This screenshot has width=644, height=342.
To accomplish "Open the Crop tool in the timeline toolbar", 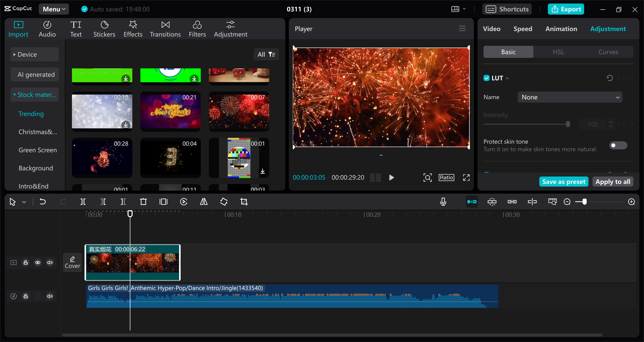I will [x=244, y=201].
